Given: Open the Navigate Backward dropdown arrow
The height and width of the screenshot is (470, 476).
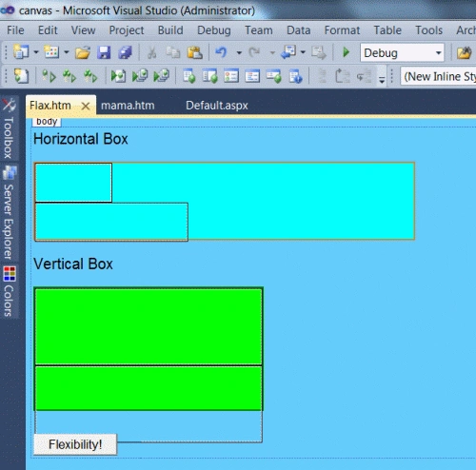Looking at the screenshot, I should pos(303,52).
